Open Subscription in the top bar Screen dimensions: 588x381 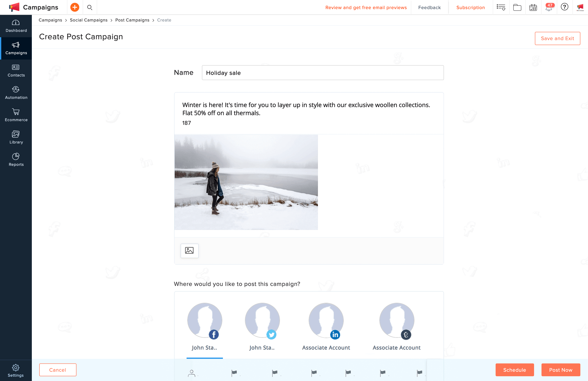click(x=470, y=7)
